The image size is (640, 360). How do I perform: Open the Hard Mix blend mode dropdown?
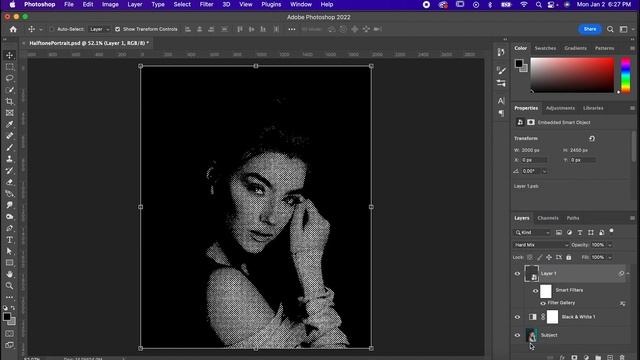pyautogui.click(x=541, y=245)
